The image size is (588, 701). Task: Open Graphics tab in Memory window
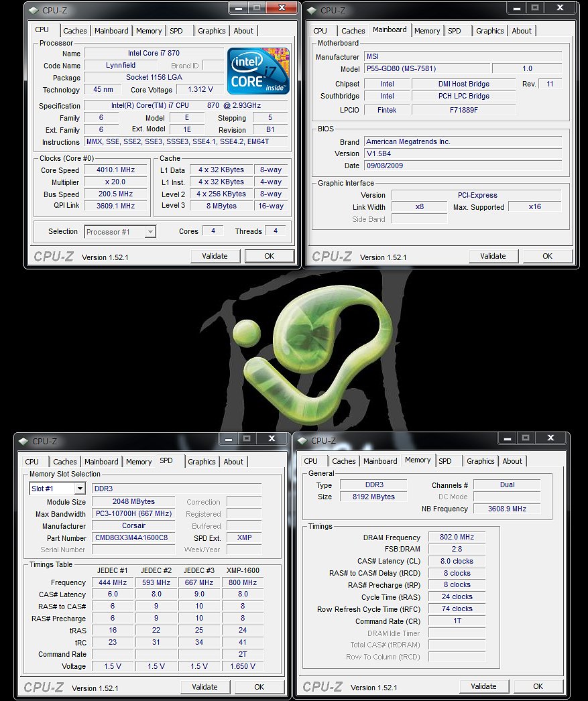click(480, 461)
